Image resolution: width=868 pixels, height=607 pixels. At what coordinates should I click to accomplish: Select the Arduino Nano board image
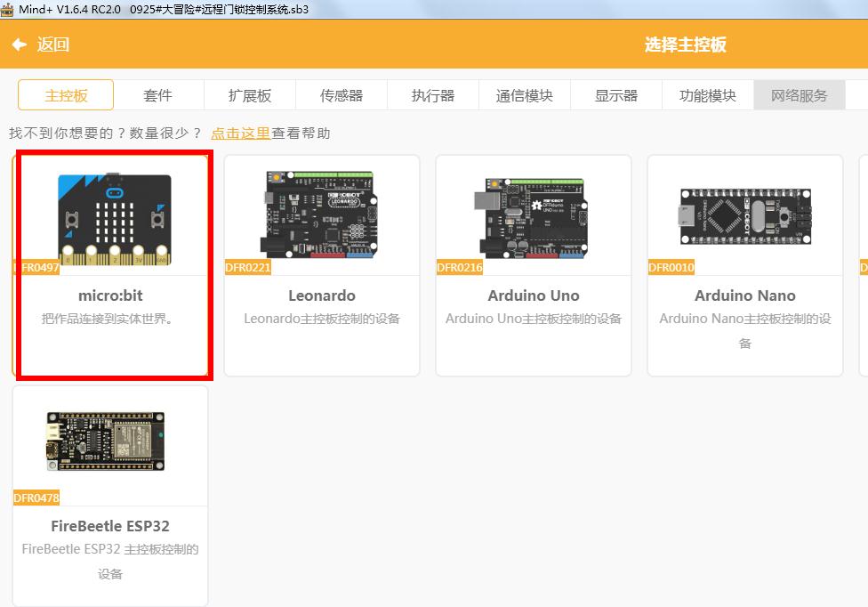click(x=745, y=216)
